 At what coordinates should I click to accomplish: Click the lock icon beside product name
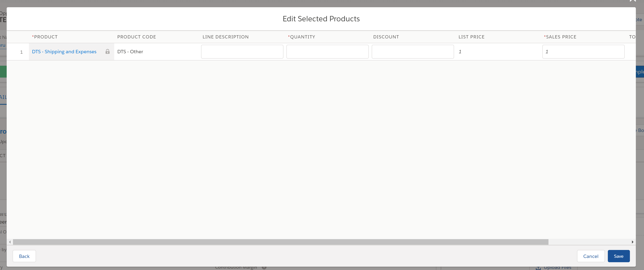point(108,52)
